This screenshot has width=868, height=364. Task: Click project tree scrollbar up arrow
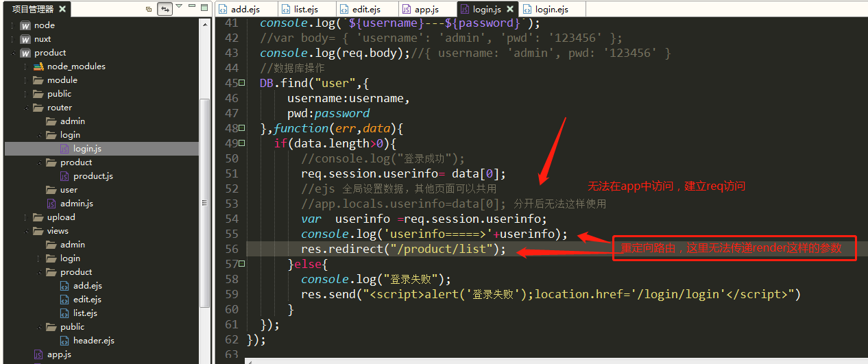pos(205,23)
